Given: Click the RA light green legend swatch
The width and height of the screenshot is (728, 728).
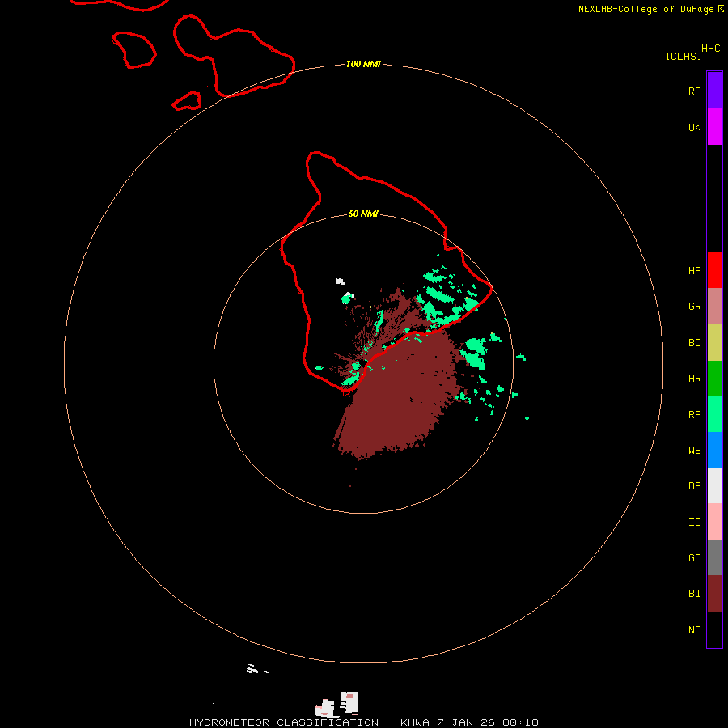Looking at the screenshot, I should click(x=714, y=413).
